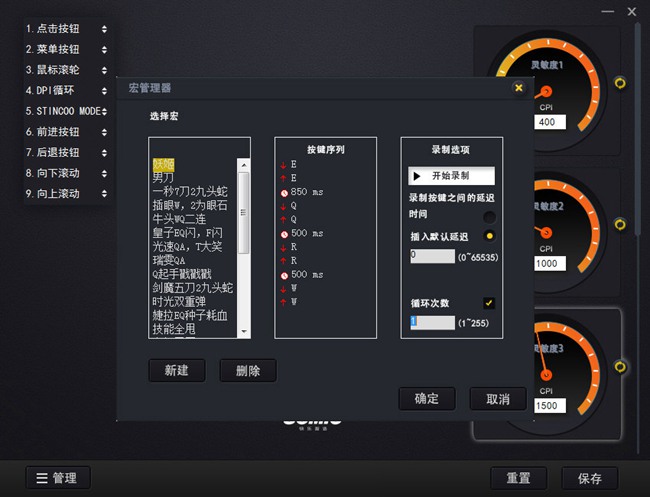650x497 pixels.
Task: Click the CPI value field showing 1000
Action: pos(550,264)
